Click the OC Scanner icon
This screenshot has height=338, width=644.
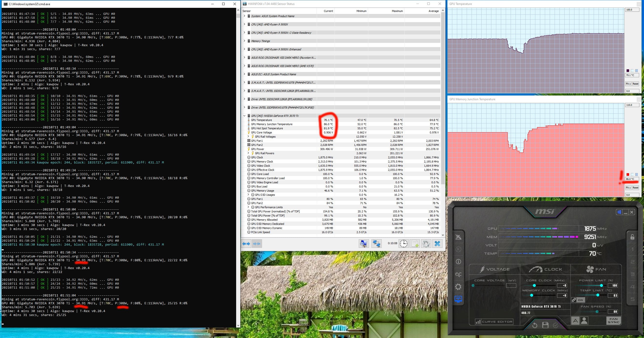[458, 274]
